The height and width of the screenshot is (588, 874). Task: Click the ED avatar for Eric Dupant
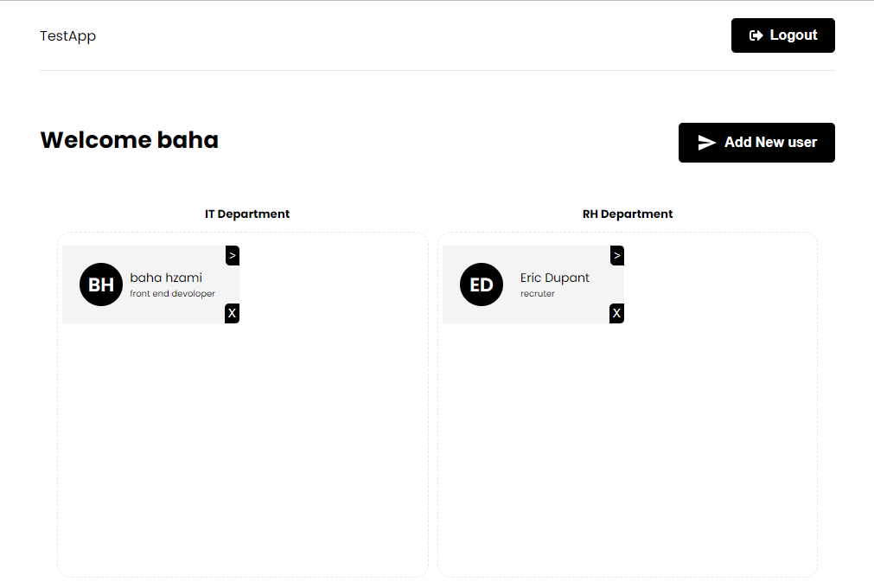[x=482, y=284]
